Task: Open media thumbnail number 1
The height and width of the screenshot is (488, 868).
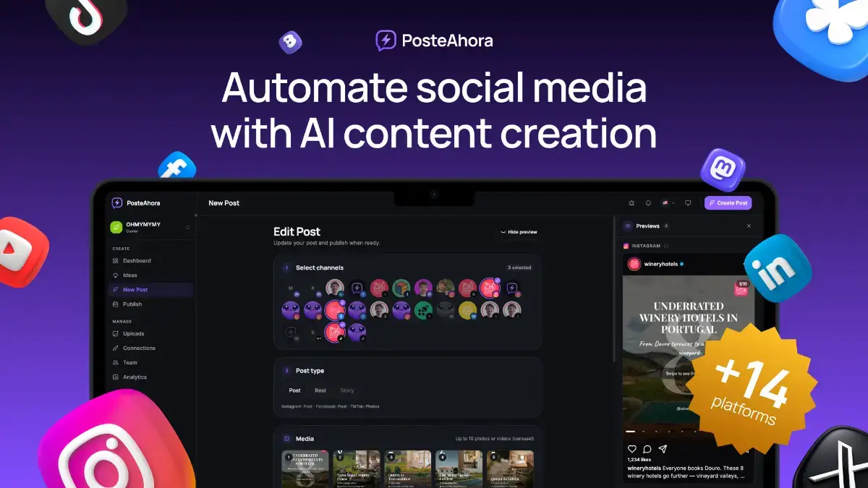Action: point(305,468)
